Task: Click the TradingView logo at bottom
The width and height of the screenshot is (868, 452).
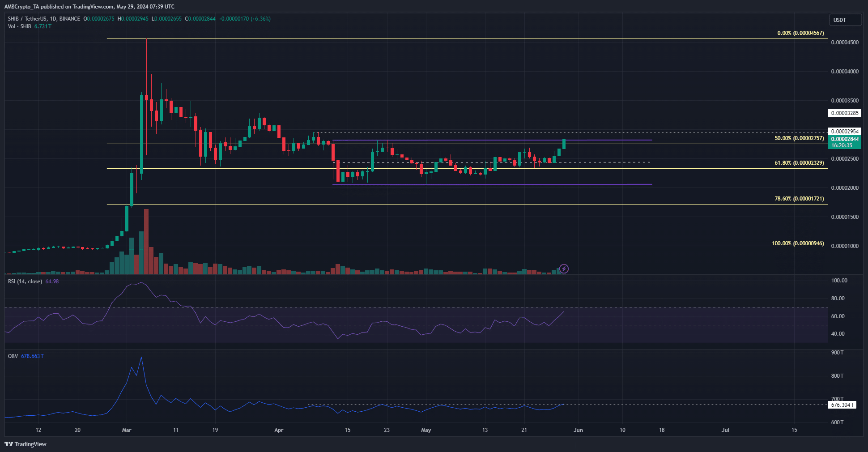Action: (x=26, y=444)
